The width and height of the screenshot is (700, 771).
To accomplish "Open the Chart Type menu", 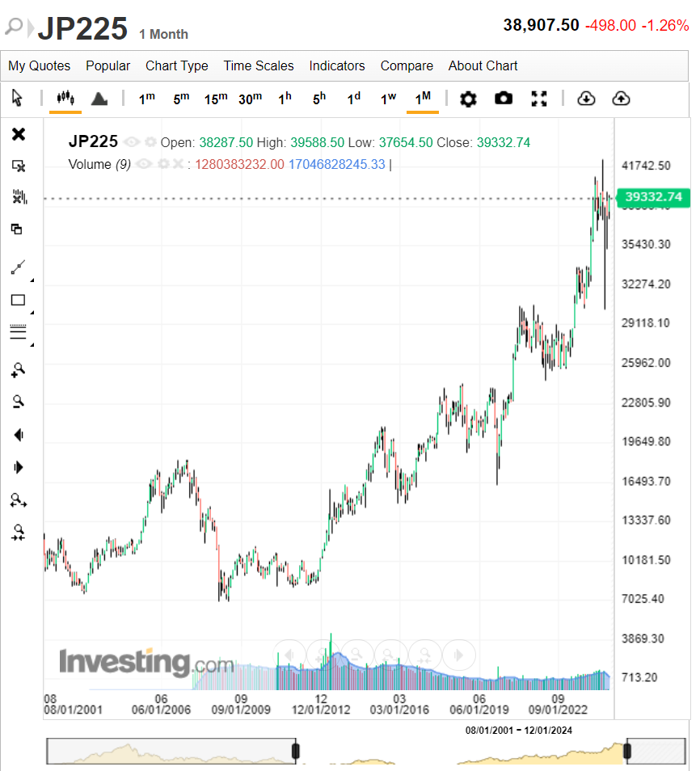I will (176, 66).
